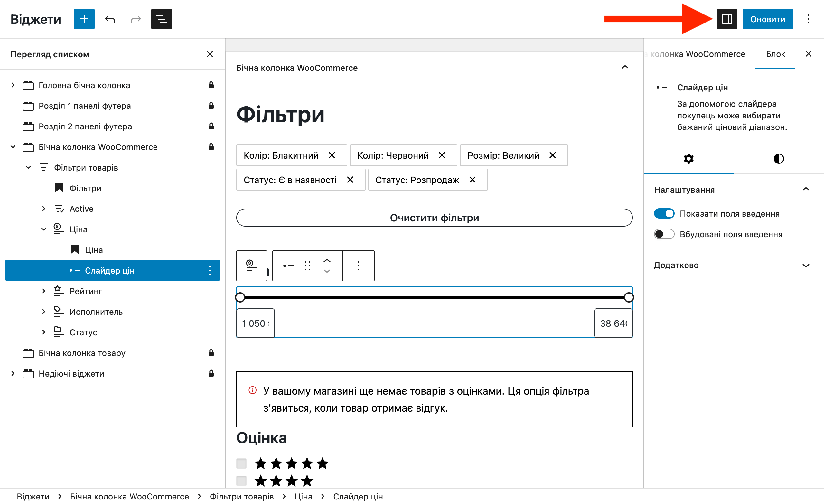
Task: Click the lock icon on Головна бічна колонка
Action: click(x=211, y=85)
